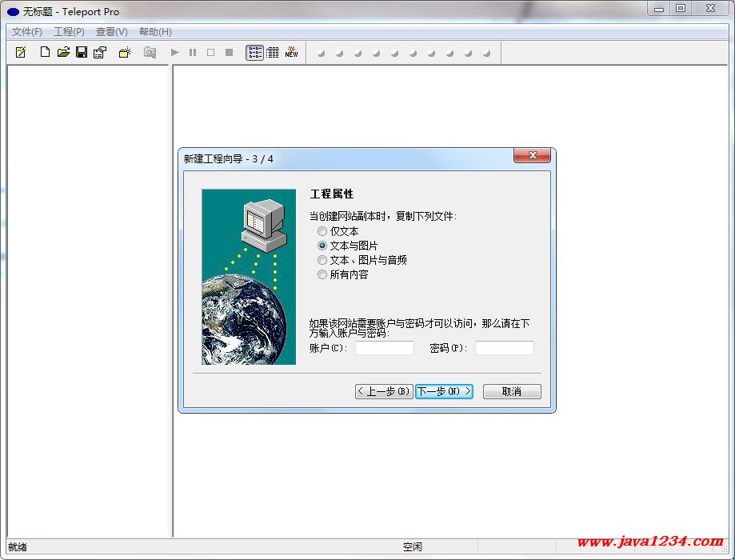Click the greyed-out explore files toolbar icon
The width and height of the screenshot is (735, 560).
tap(150, 52)
